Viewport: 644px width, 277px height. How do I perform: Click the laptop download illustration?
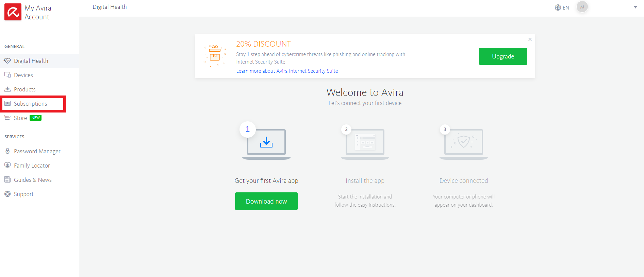[x=266, y=144]
